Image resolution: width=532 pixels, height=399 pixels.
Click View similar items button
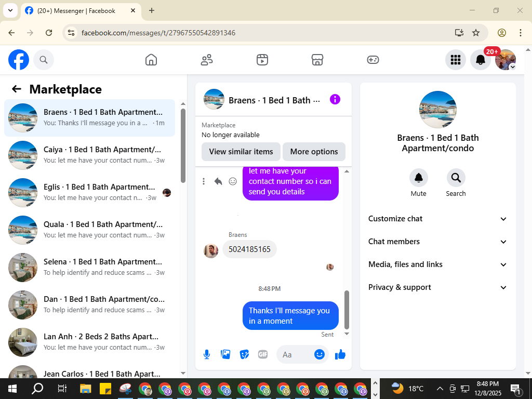point(241,152)
